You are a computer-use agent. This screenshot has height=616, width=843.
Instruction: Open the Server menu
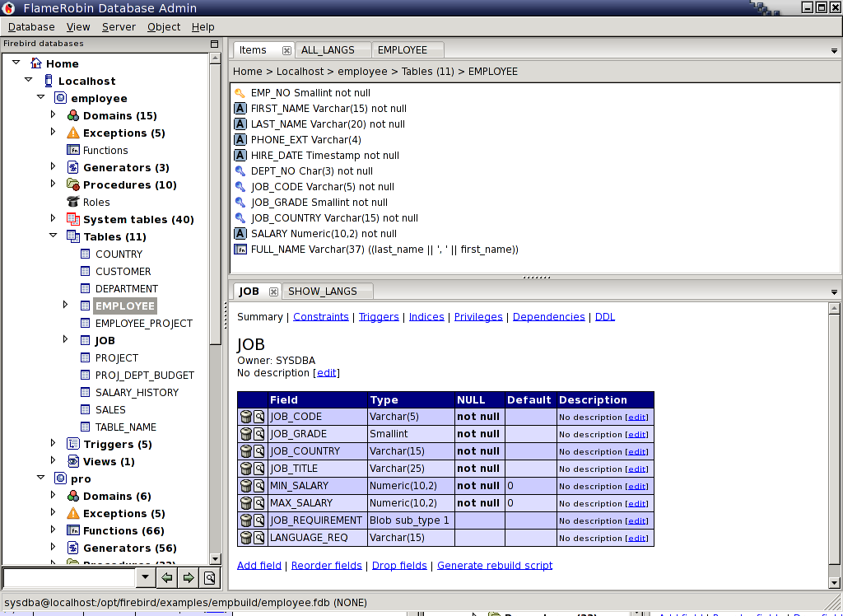[x=119, y=27]
